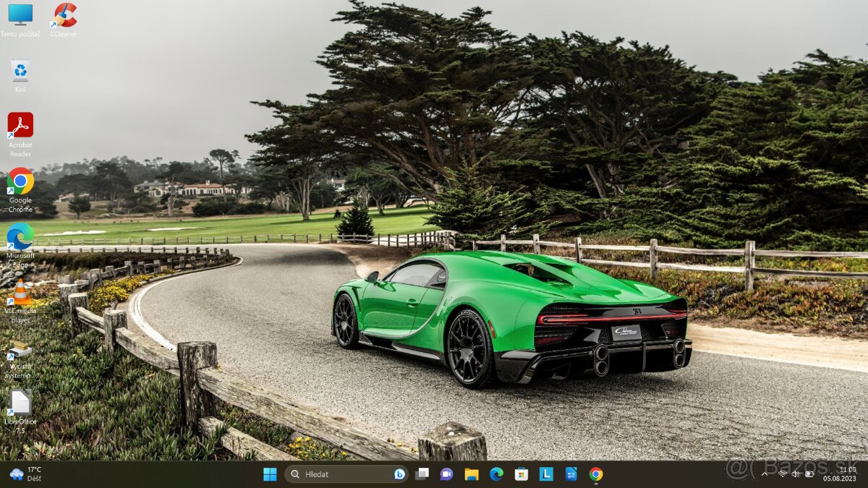Select the VLC media player shortcut
This screenshot has height=488, width=868.
tap(20, 292)
